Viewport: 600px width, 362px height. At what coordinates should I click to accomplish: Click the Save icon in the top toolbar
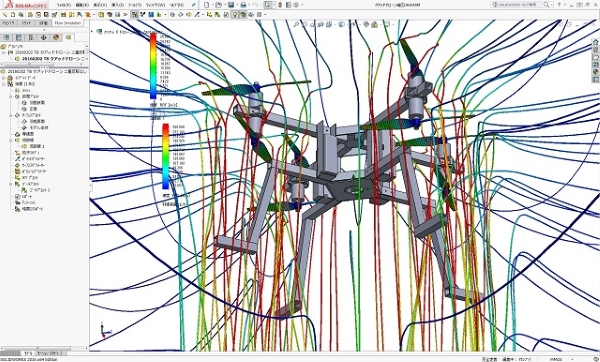(x=231, y=5)
